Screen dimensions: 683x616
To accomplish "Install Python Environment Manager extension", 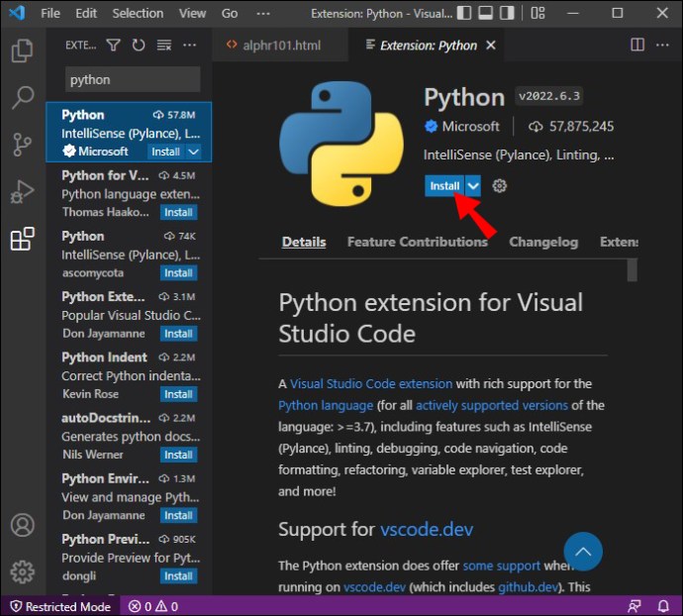I will (178, 515).
